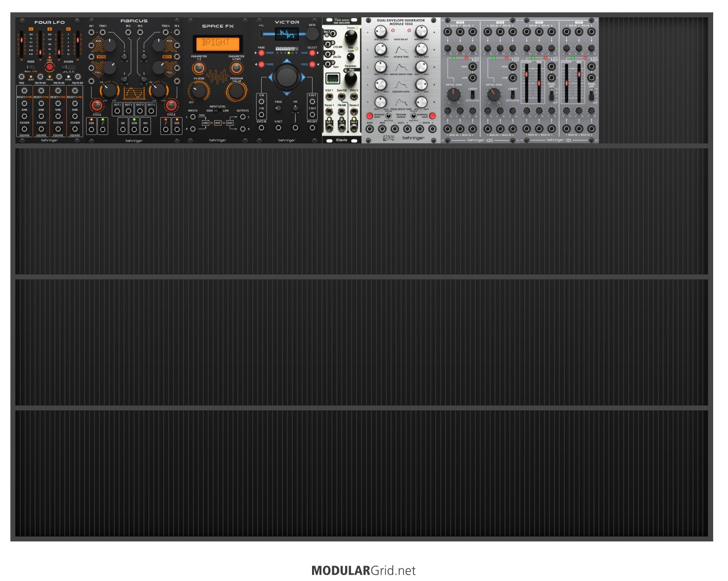Click the orange BRIGHT display on Space FX
Screen dimensions: 728x581
[x=217, y=44]
